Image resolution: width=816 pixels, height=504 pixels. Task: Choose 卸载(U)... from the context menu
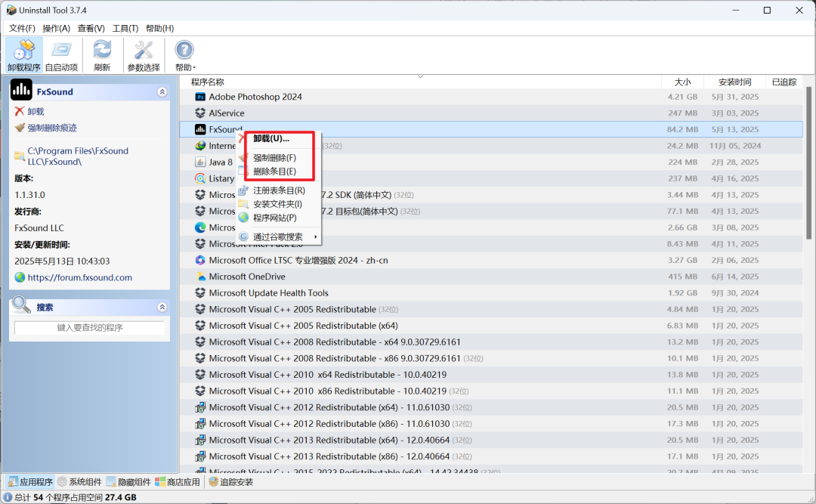tap(271, 138)
